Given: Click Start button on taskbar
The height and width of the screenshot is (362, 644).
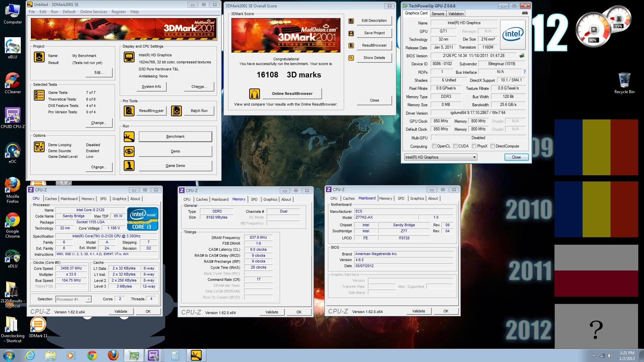Looking at the screenshot, I should [9, 355].
